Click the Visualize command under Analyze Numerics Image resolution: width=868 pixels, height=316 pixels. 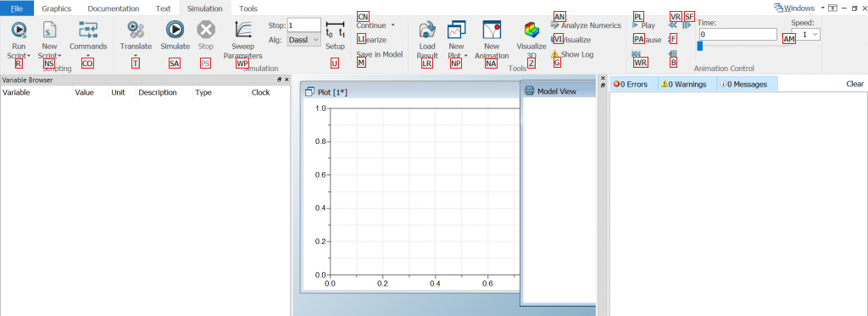[571, 40]
